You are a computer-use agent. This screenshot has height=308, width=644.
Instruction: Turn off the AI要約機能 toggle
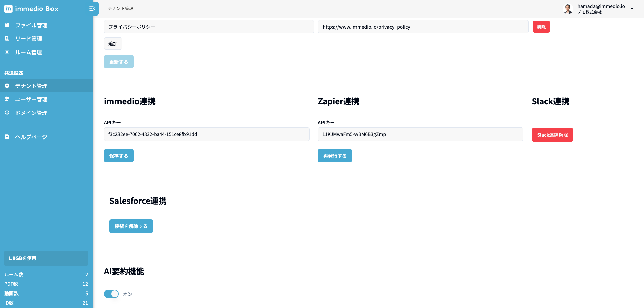pyautogui.click(x=111, y=294)
